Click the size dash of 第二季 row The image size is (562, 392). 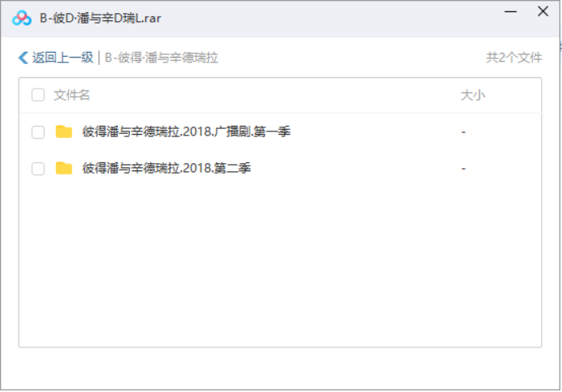464,169
